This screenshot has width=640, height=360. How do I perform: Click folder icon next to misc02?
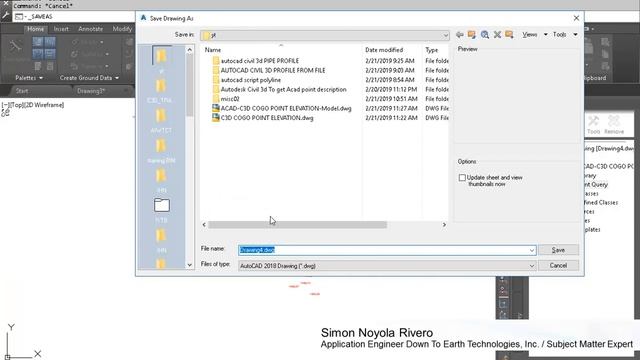[216, 99]
